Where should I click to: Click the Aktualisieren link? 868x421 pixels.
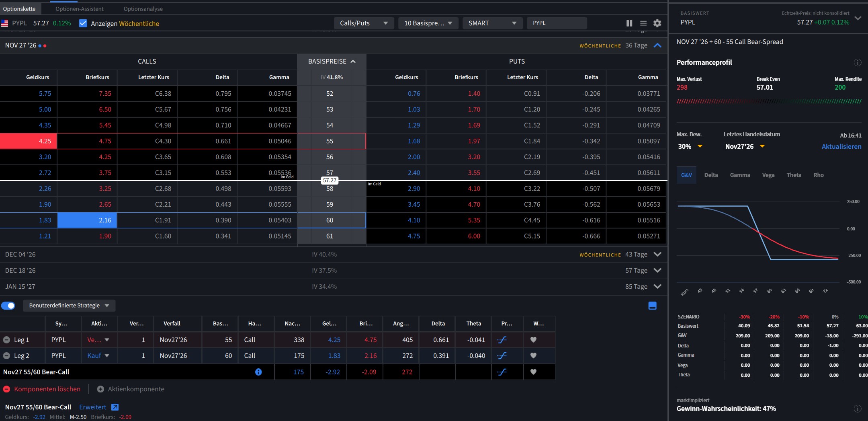[841, 147]
